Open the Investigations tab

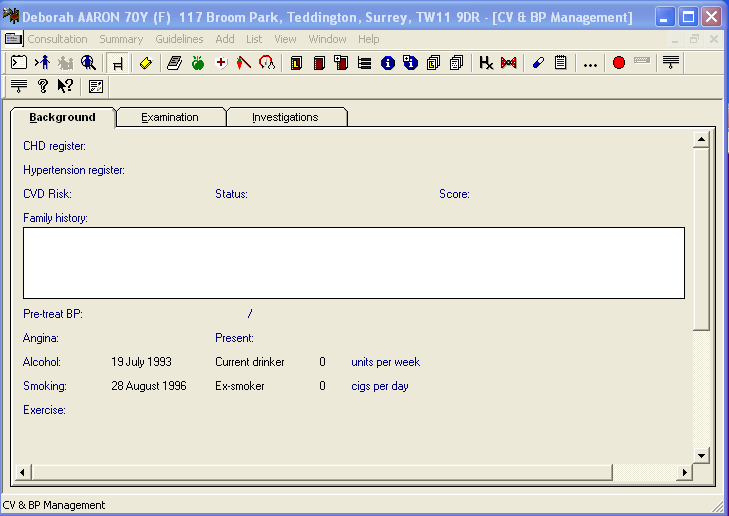(285, 117)
